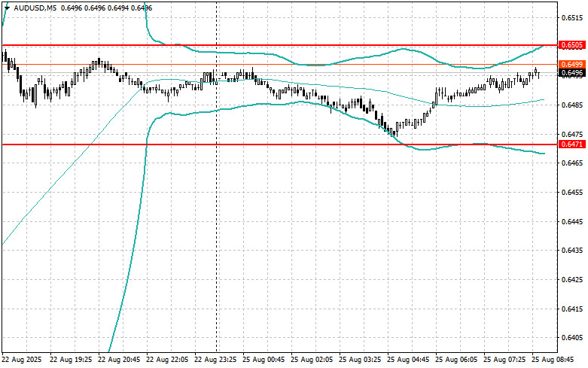
Task: Click the 25 Aug 04:45 time label
Action: pyautogui.click(x=408, y=360)
